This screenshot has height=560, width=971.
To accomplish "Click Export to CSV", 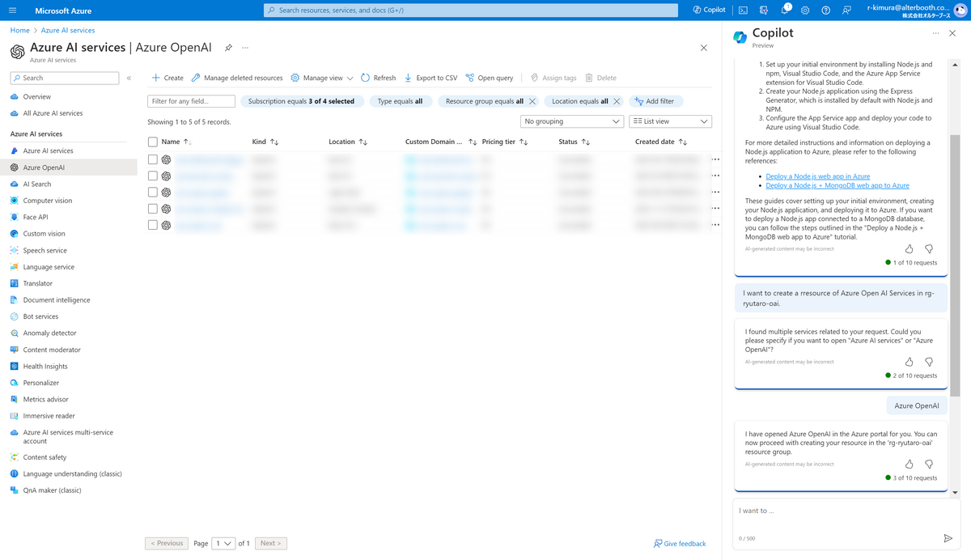I will [x=430, y=78].
